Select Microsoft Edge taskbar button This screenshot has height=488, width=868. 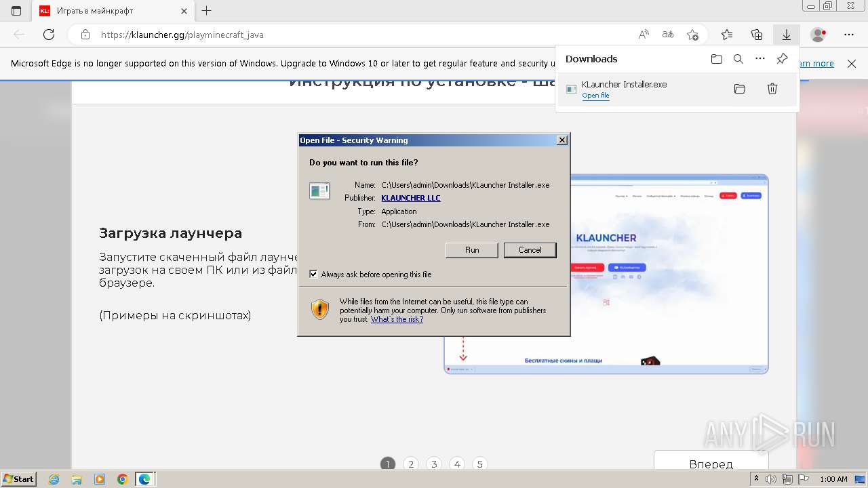tap(145, 479)
